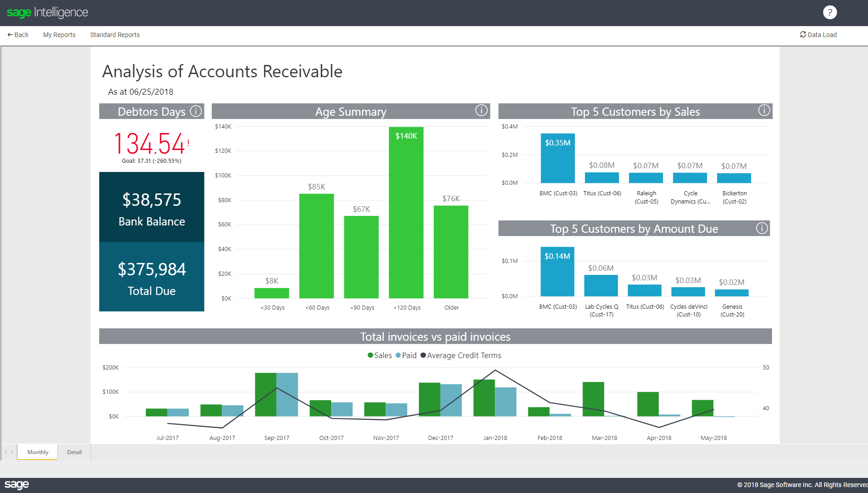This screenshot has height=493, width=868.
Task: Switch to the Detail tab
Action: [74, 452]
